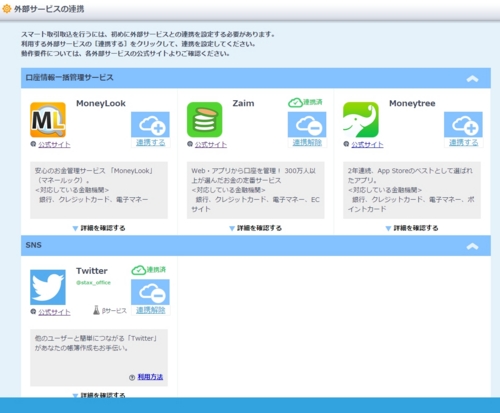Click Zaim cloud-minus disconnect icon

307,125
